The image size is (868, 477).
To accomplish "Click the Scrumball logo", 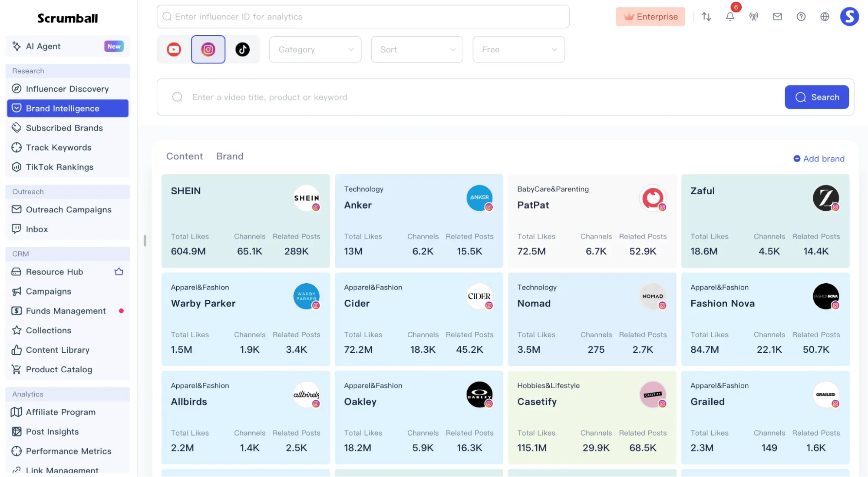I will [x=68, y=18].
